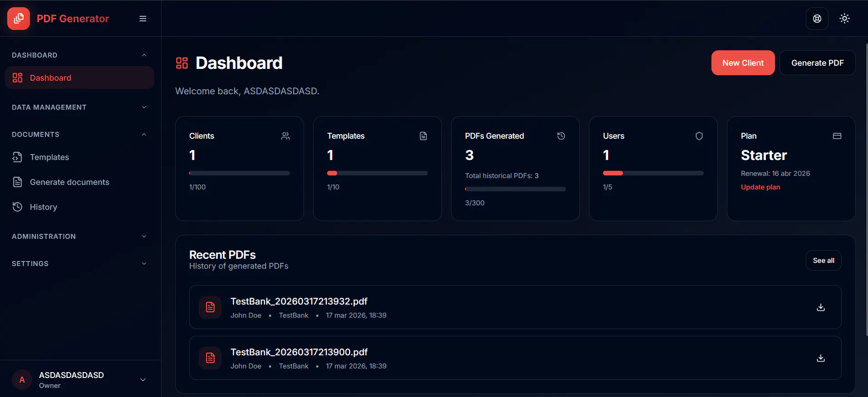Download TestBank_20260317213932.pdf
The height and width of the screenshot is (397, 868).
[821, 307]
